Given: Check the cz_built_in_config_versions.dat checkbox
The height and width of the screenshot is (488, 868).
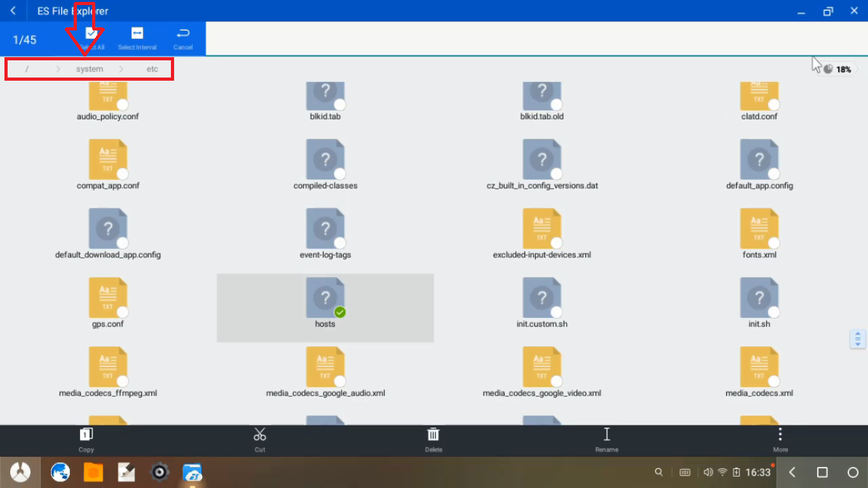Looking at the screenshot, I should 557,173.
